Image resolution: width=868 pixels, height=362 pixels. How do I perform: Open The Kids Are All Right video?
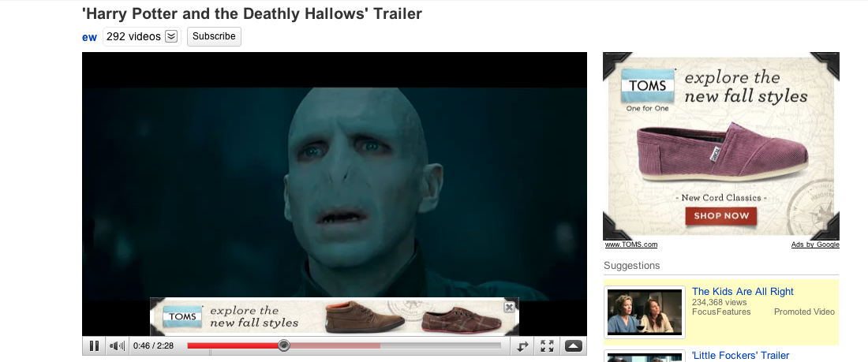tap(743, 292)
